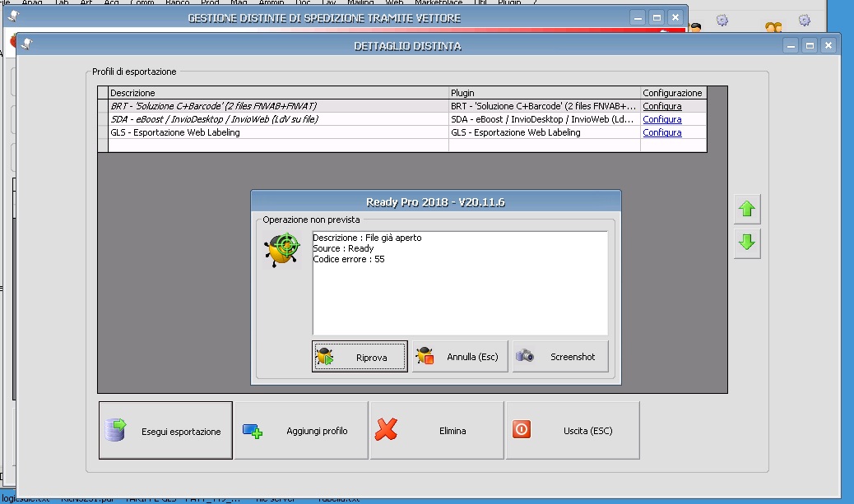Minimize the Dettaglio Distinta window

coord(791,46)
